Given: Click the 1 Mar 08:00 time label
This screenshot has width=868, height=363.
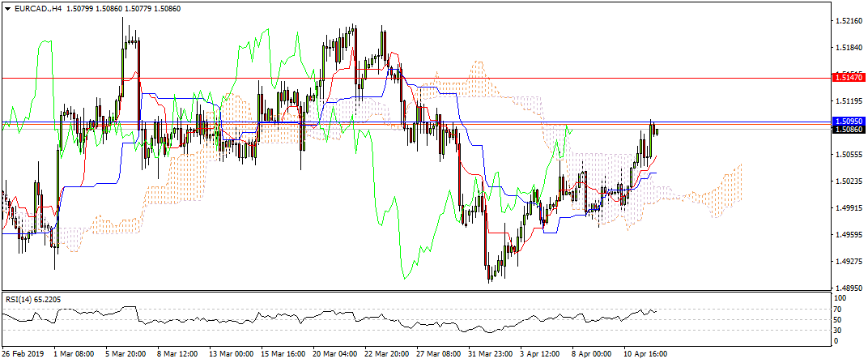Looking at the screenshot, I should 75,353.
